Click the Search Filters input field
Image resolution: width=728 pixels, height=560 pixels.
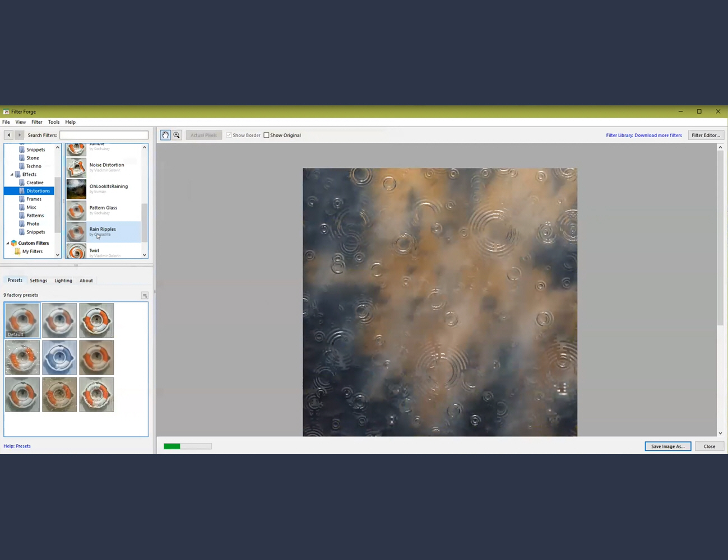coord(104,135)
